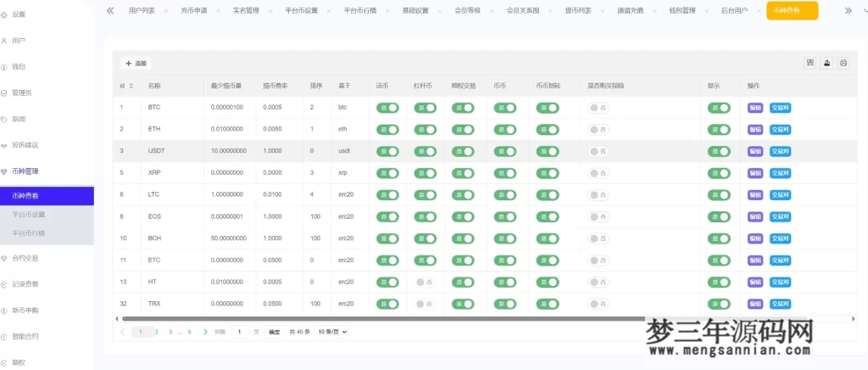
Task: Toggle 显示 switch for BCH row
Action: coord(719,238)
